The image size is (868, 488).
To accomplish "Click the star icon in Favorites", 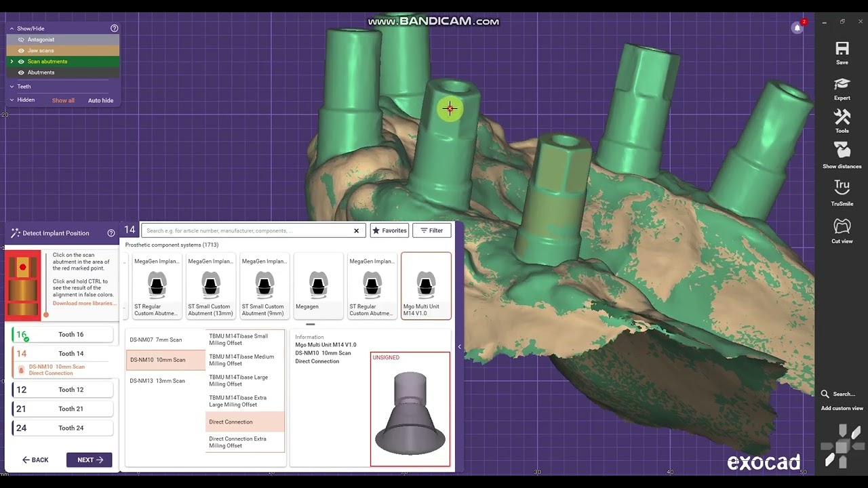I will 376,231.
